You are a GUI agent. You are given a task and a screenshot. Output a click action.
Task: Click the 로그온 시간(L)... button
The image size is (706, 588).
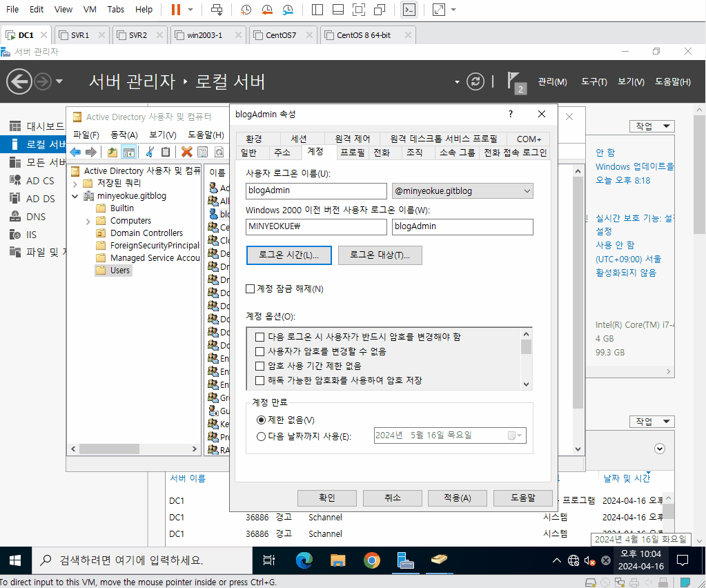[289, 255]
